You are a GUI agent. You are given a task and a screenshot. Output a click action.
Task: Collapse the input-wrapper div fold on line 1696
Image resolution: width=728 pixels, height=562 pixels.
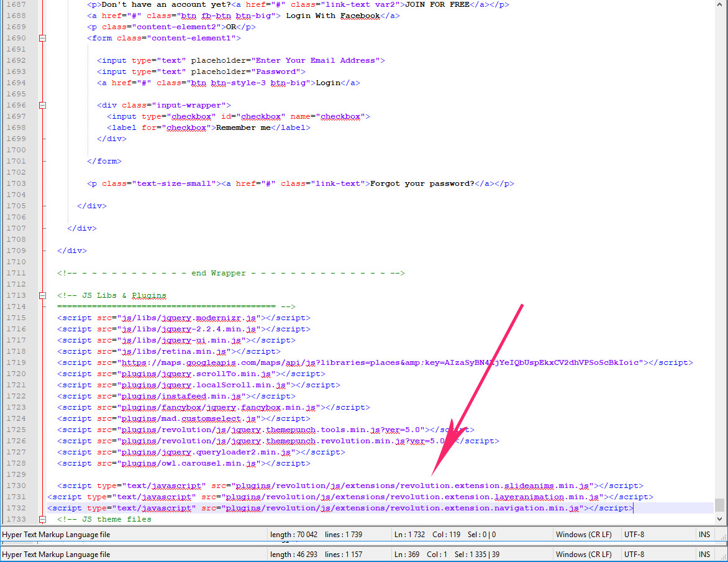point(43,105)
